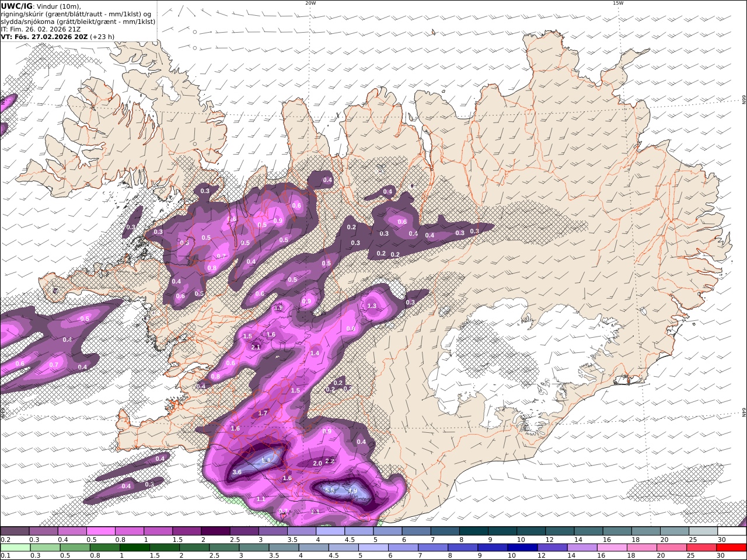Click the 'IT: Fim. 26. 02. 2026 21Z' line

pyautogui.click(x=41, y=29)
